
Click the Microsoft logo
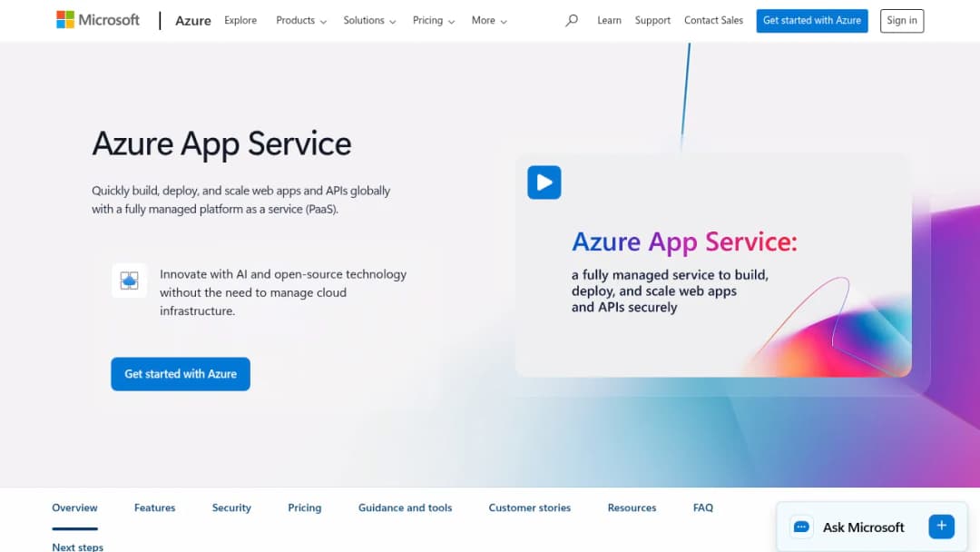97,20
